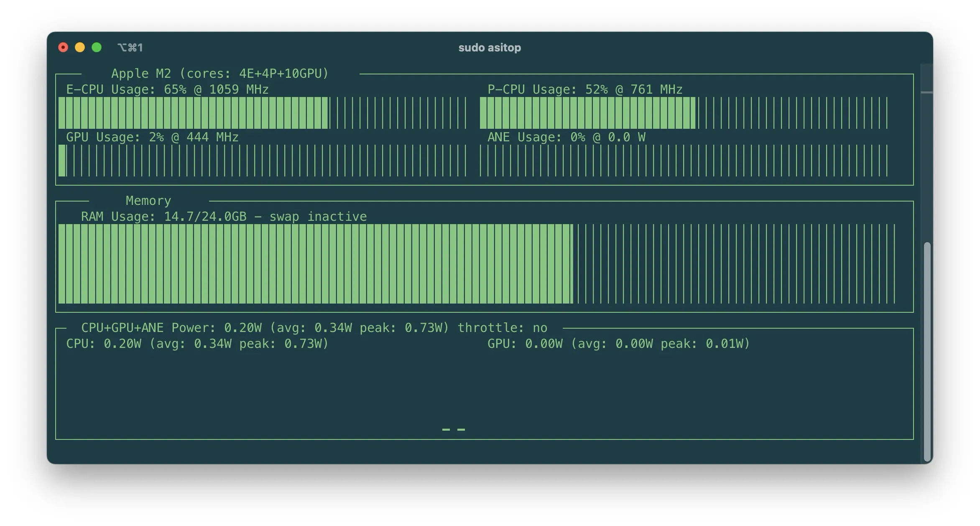Click the yellow minimize window button
The height and width of the screenshot is (526, 980).
click(80, 47)
